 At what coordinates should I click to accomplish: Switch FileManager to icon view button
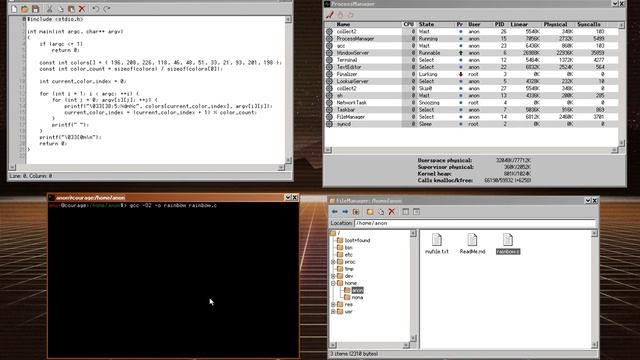coord(416,211)
